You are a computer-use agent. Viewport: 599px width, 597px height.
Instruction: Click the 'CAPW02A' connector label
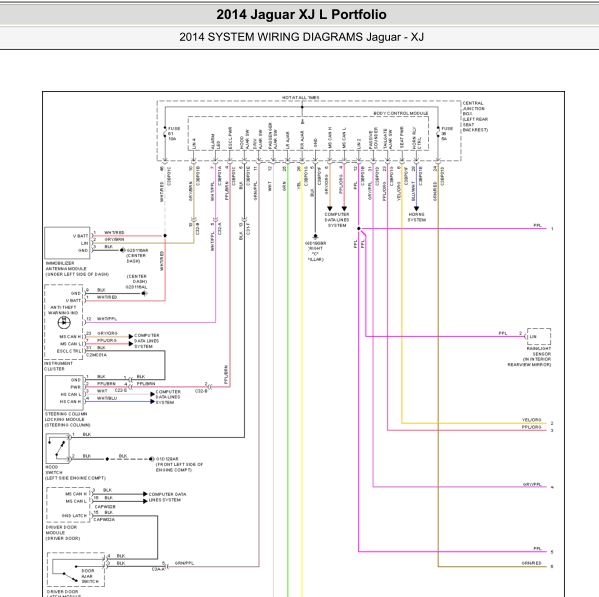pyautogui.click(x=104, y=519)
